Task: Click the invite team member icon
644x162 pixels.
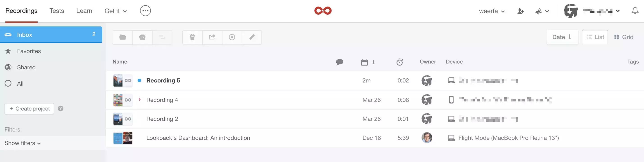Action: coord(521,11)
